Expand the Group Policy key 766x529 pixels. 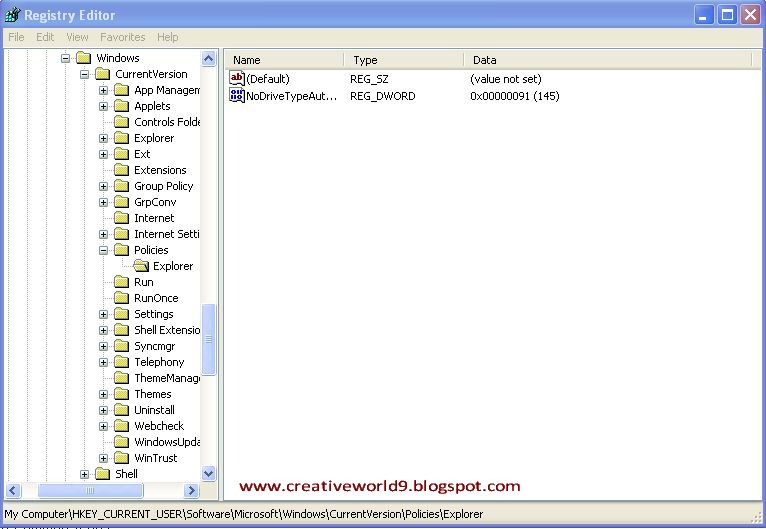tap(104, 187)
